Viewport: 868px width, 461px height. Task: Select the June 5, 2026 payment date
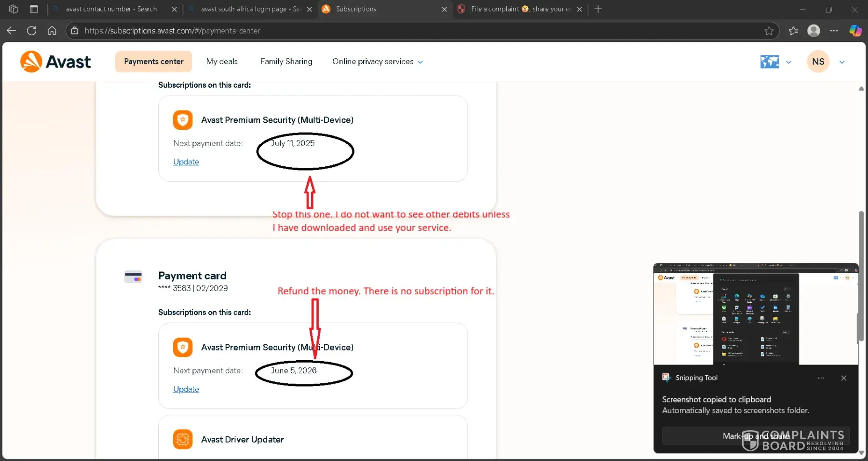point(294,370)
